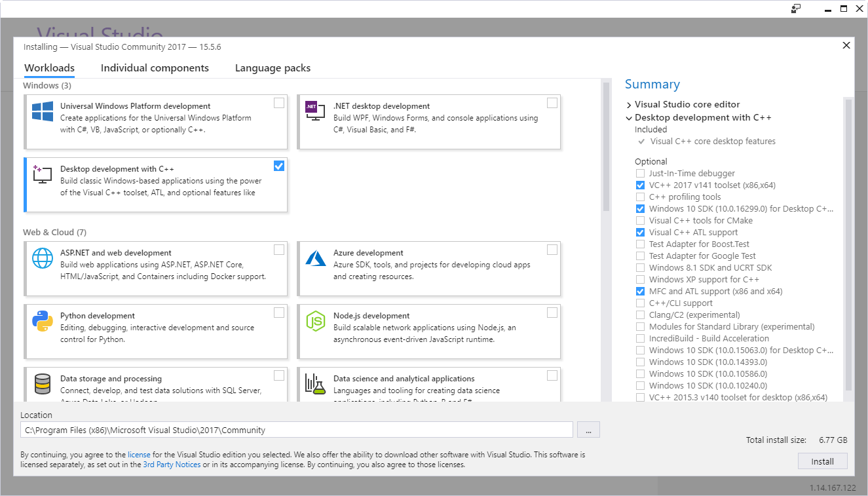
Task: Click the installer version number 1.14.167.122
Action: 832,487
